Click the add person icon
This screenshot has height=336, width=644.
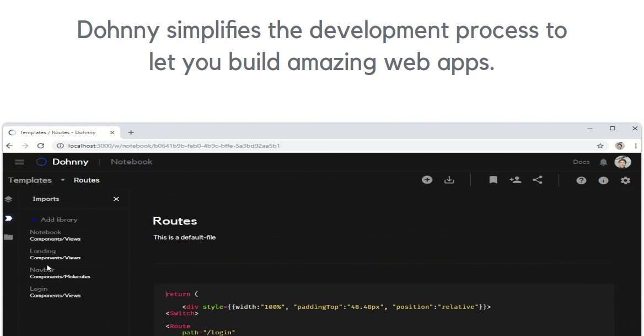pyautogui.click(x=515, y=180)
